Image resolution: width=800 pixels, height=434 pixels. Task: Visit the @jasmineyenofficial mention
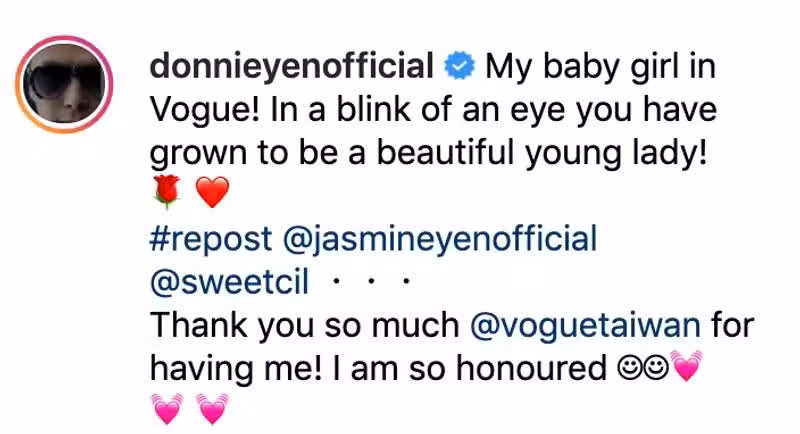[440, 239]
